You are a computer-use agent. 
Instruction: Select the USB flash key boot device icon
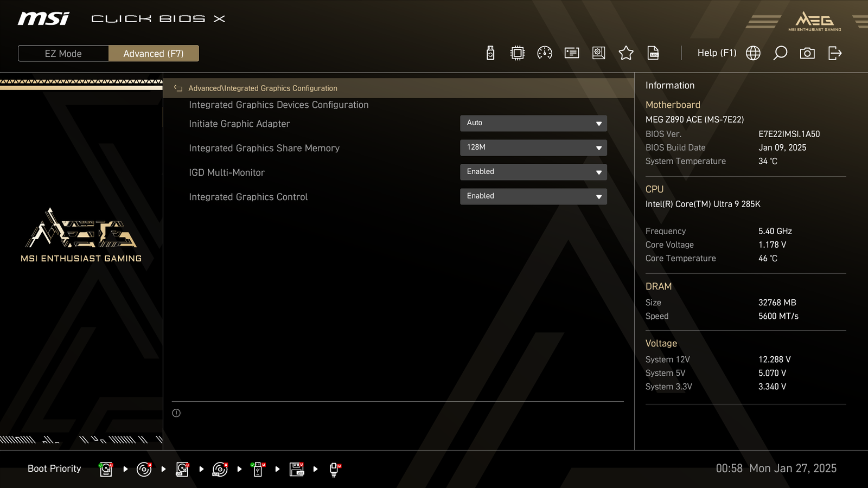pos(258,469)
